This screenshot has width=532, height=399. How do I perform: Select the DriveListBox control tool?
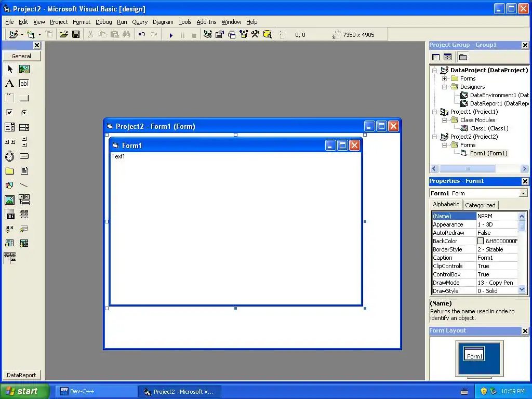tap(24, 156)
